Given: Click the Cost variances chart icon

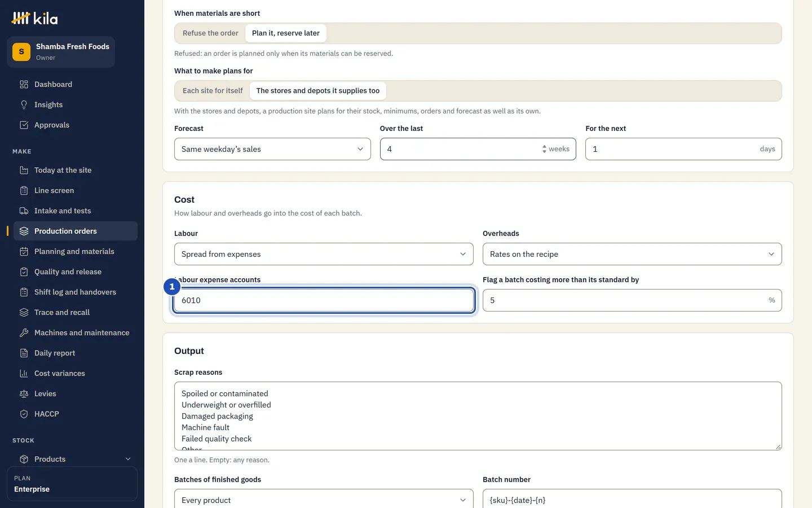Looking at the screenshot, I should point(24,374).
